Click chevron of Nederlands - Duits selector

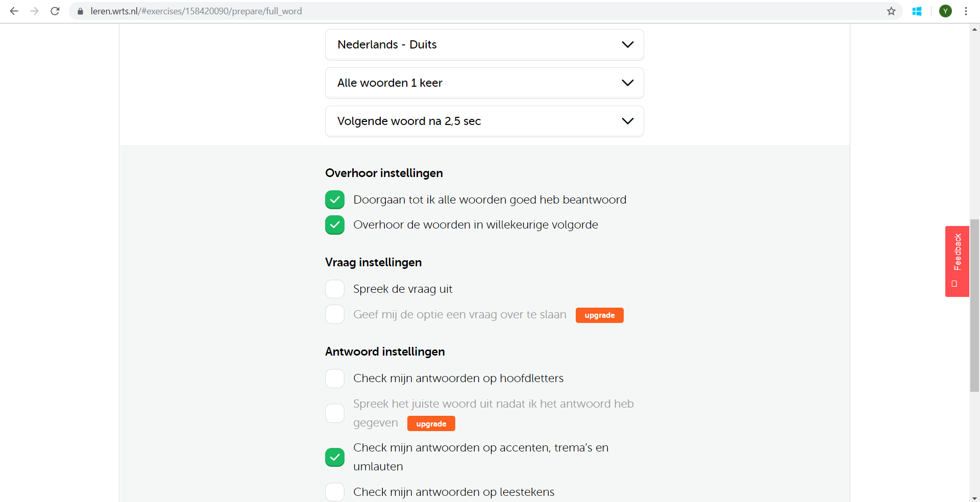coord(628,45)
